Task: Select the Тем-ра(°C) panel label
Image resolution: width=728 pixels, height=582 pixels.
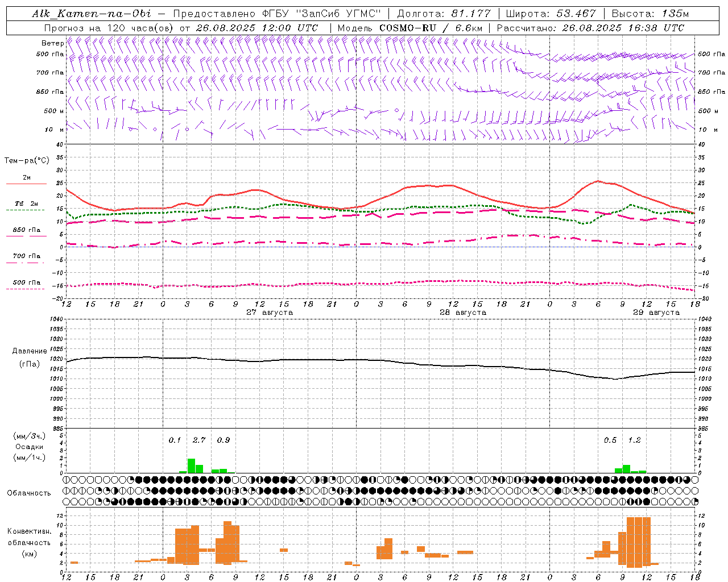Action: point(27,161)
